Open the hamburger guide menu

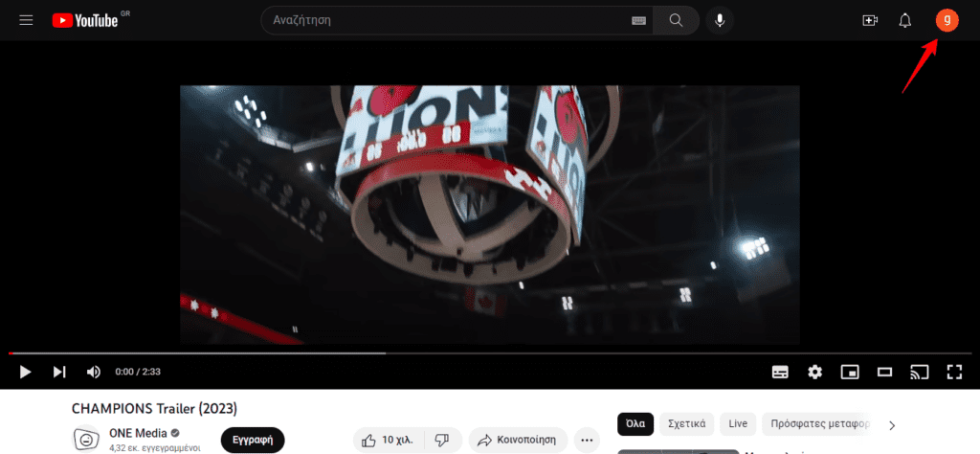pos(26,20)
